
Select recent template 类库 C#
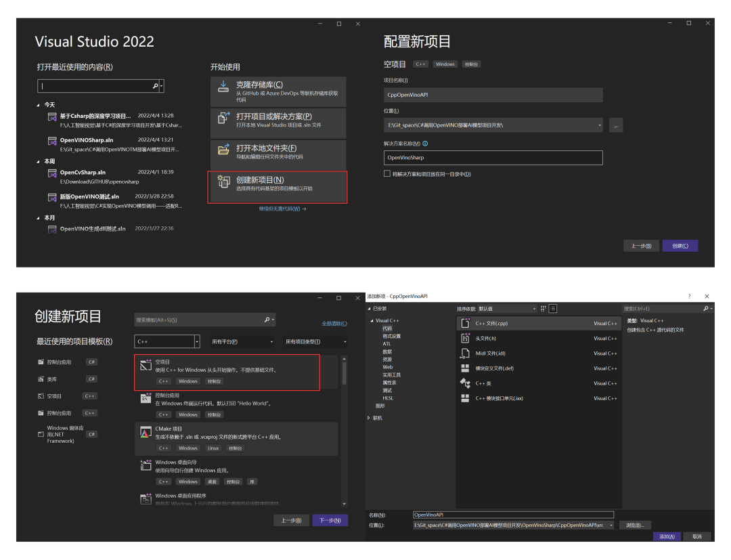click(x=67, y=379)
